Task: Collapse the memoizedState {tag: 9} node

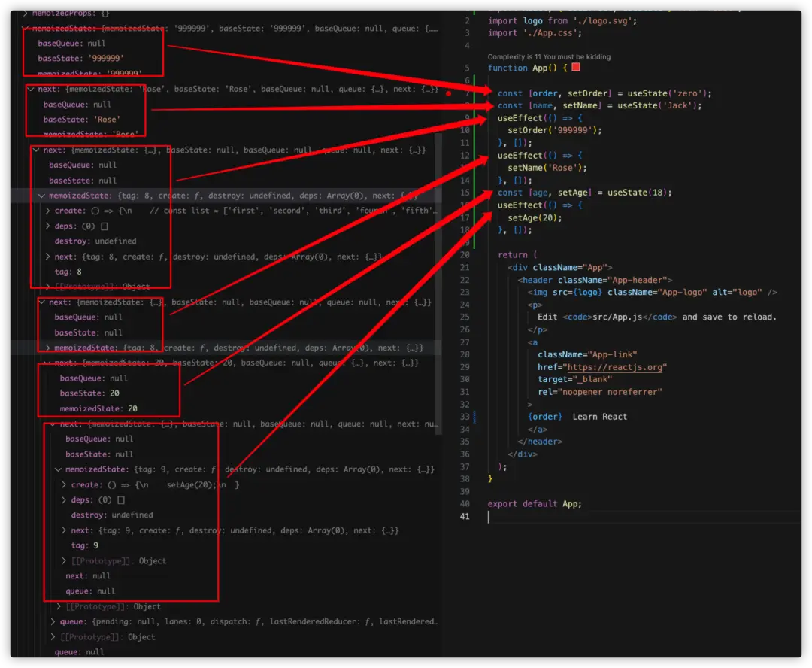Action: tap(58, 469)
